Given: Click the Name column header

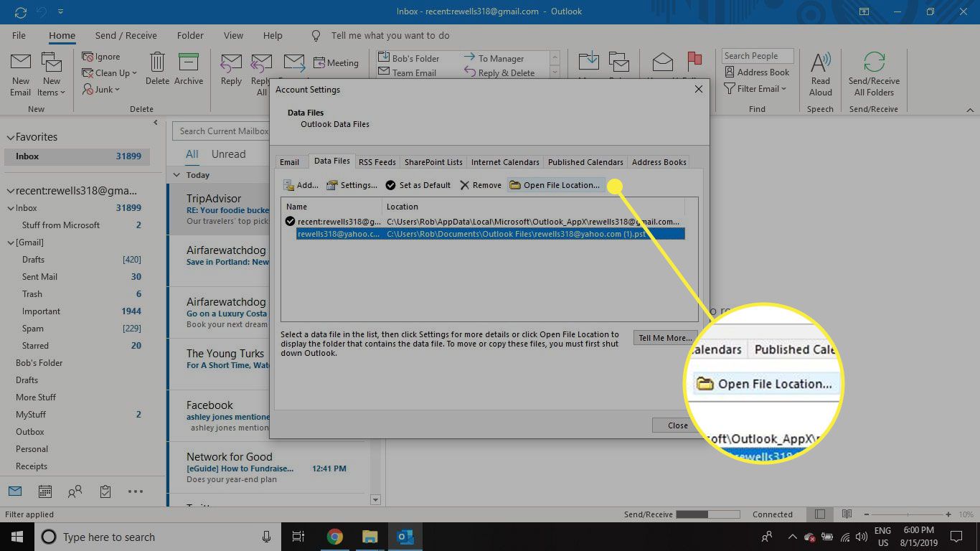Looking at the screenshot, I should pos(332,207).
